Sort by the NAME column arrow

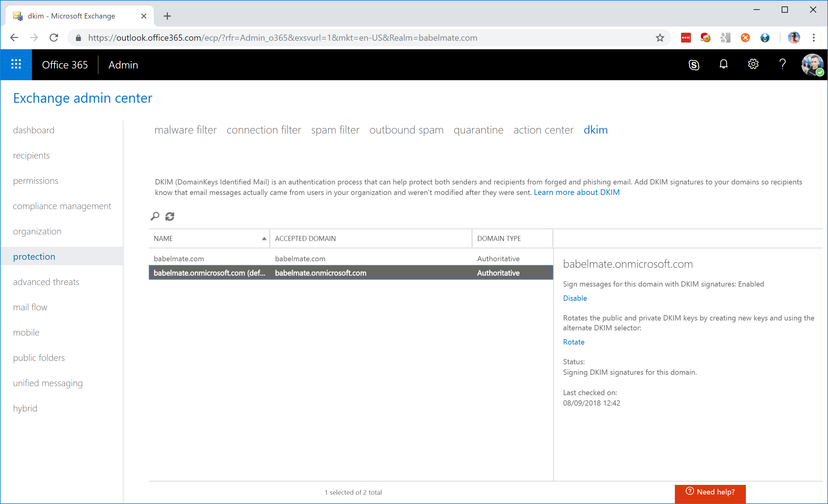tap(264, 238)
